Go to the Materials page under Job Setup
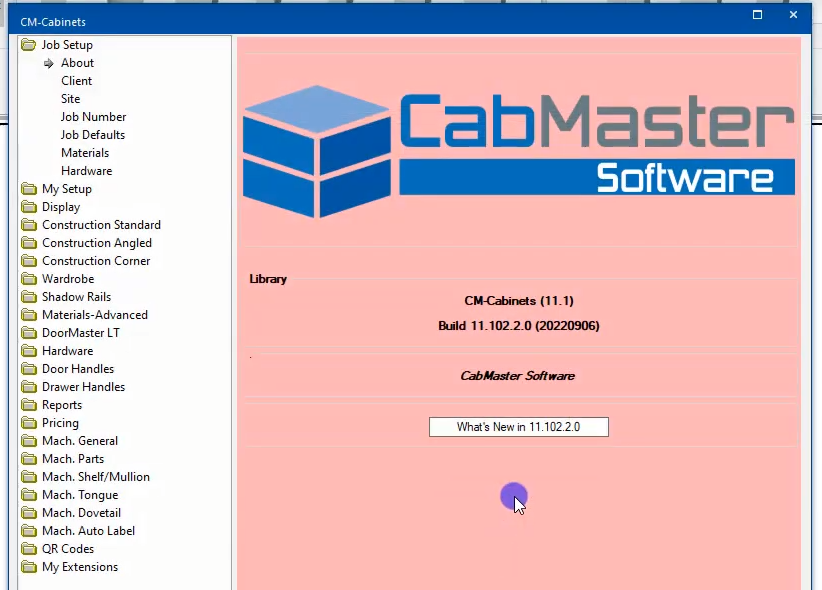 84,153
